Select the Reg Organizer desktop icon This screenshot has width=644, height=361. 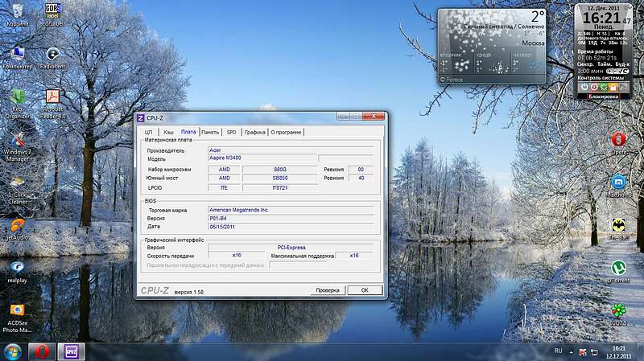click(17, 104)
